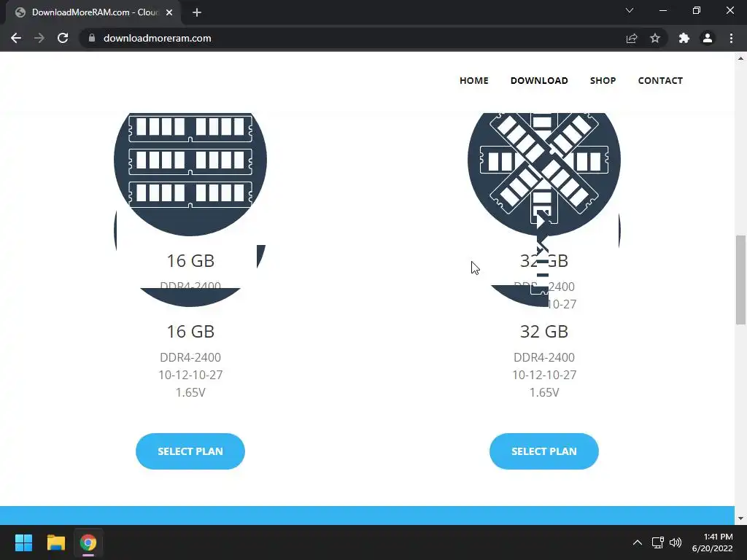Viewport: 747px width, 560px height.
Task: Open the clock and date flyout
Action: 712,542
